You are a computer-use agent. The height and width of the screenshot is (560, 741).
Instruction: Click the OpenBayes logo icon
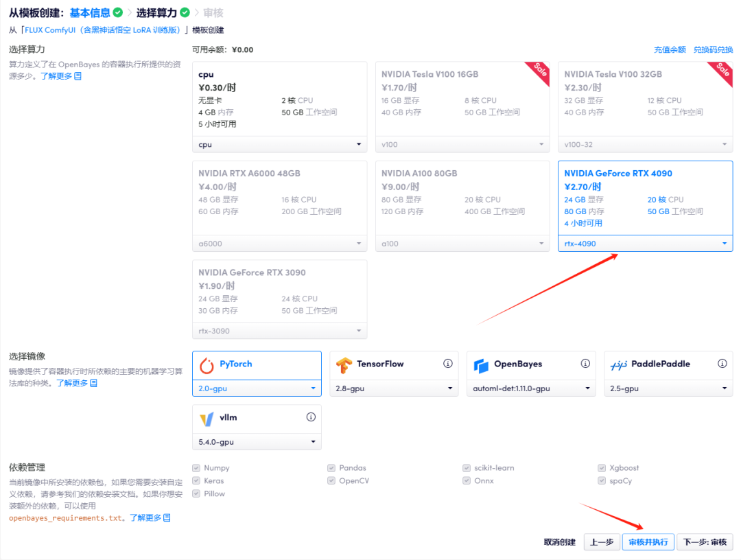pyautogui.click(x=480, y=365)
